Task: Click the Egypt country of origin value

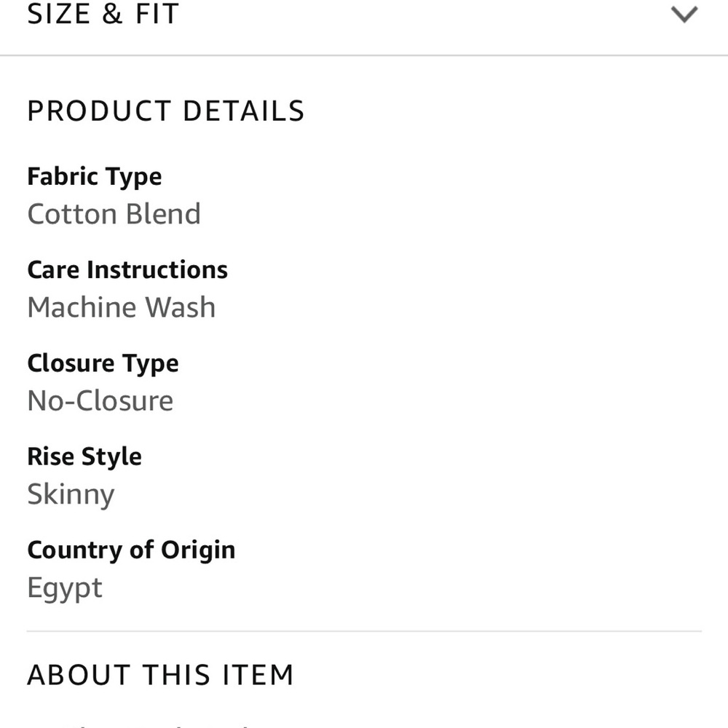Action: [x=65, y=587]
